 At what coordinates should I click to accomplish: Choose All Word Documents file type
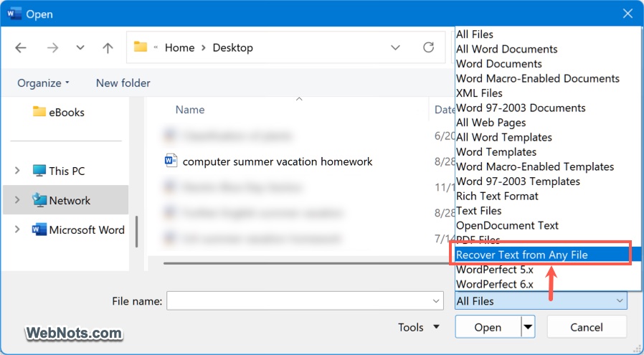coord(507,49)
